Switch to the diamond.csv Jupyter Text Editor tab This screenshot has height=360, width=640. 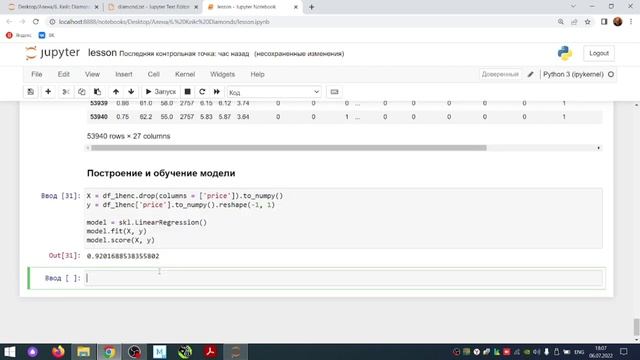click(x=153, y=7)
